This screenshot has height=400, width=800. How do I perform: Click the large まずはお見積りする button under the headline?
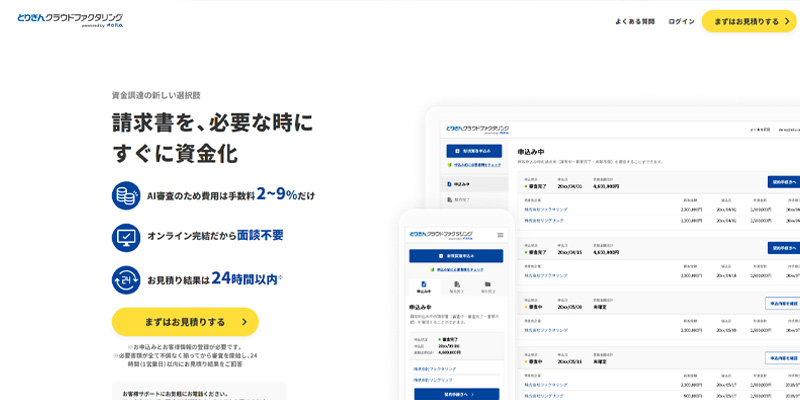[185, 322]
